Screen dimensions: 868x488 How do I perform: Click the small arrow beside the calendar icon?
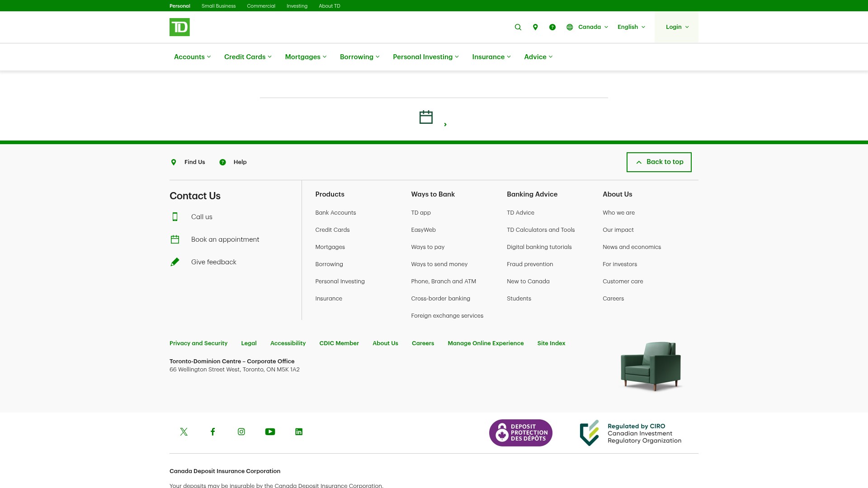tap(445, 124)
